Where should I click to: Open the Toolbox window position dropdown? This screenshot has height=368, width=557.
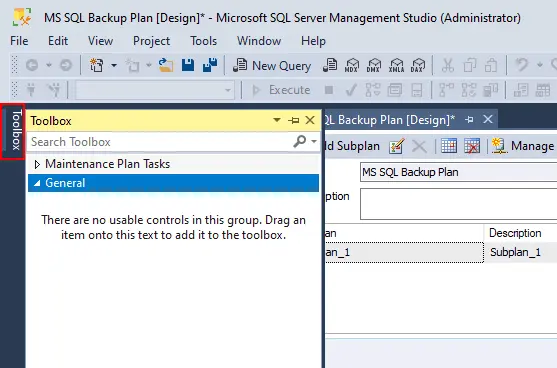277,120
